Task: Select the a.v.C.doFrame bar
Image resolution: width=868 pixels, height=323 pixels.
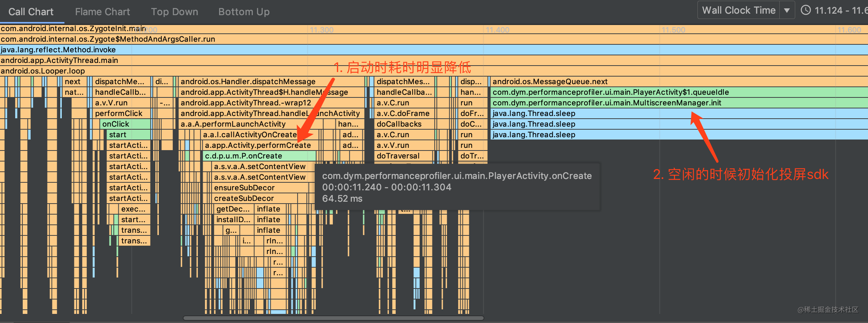Action: pos(404,113)
